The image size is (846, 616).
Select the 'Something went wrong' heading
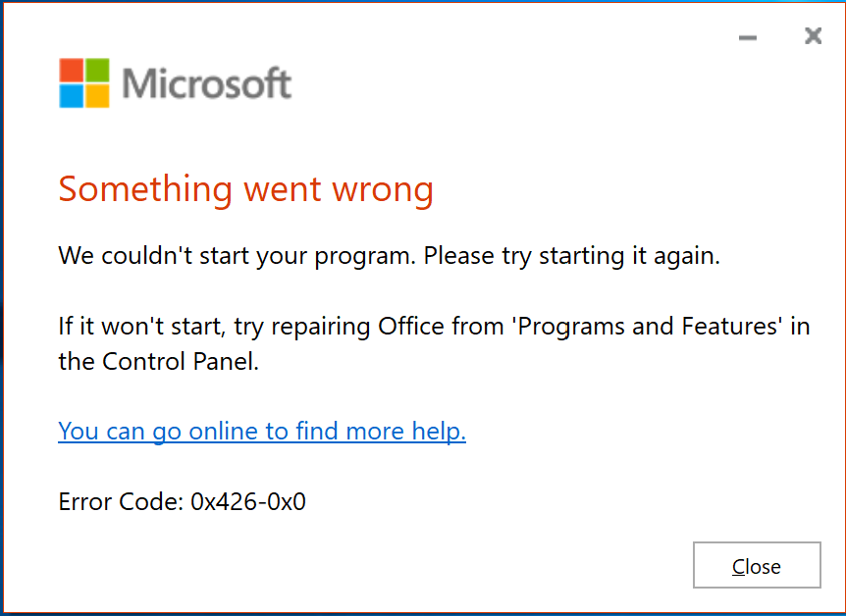click(246, 190)
